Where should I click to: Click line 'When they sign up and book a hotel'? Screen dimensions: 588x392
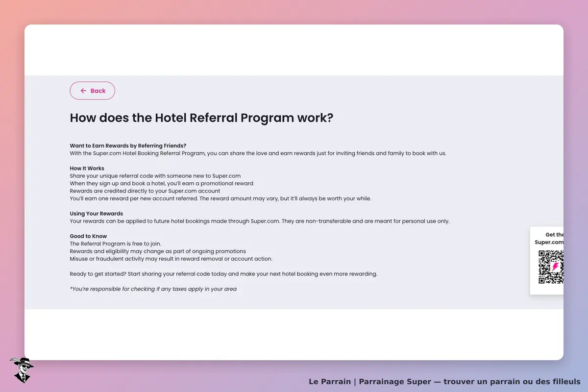coord(162,183)
